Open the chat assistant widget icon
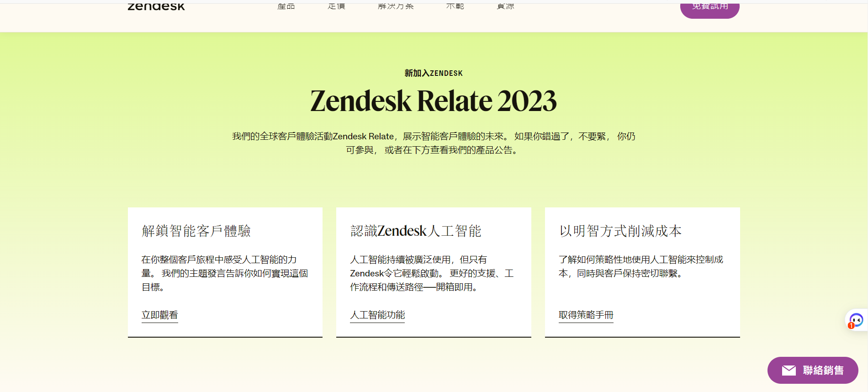868x392 pixels. (x=856, y=320)
